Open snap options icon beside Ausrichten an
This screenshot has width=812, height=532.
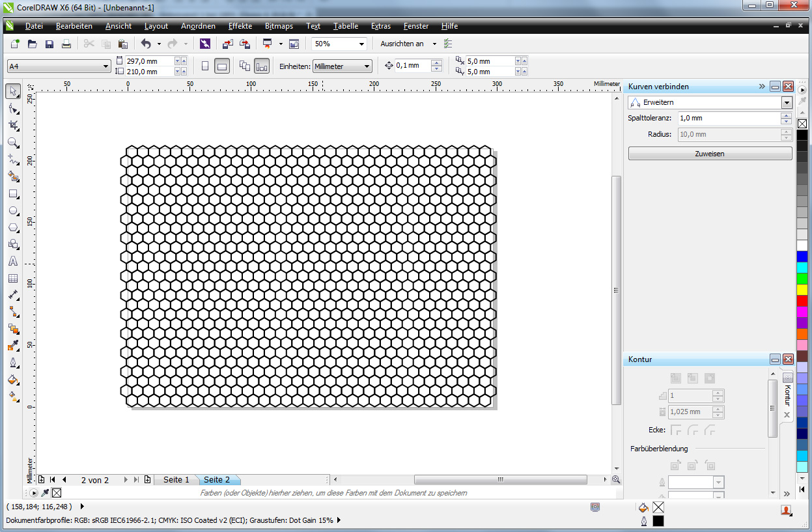pyautogui.click(x=447, y=44)
